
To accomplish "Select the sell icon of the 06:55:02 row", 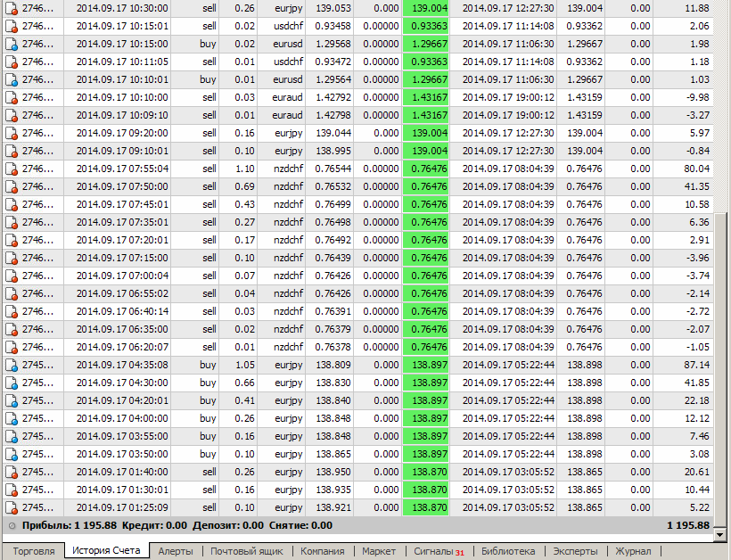I will click(12, 293).
